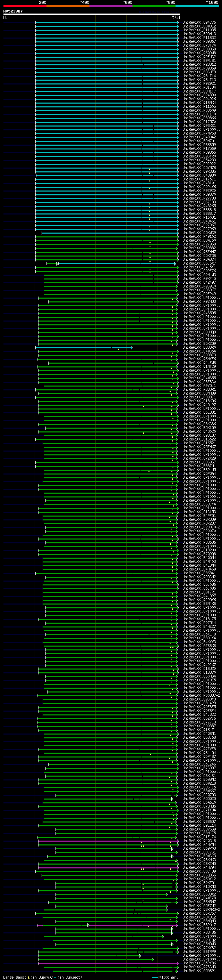Select the UniRef100_B7ST74 hit label

click(x=199, y=45)
